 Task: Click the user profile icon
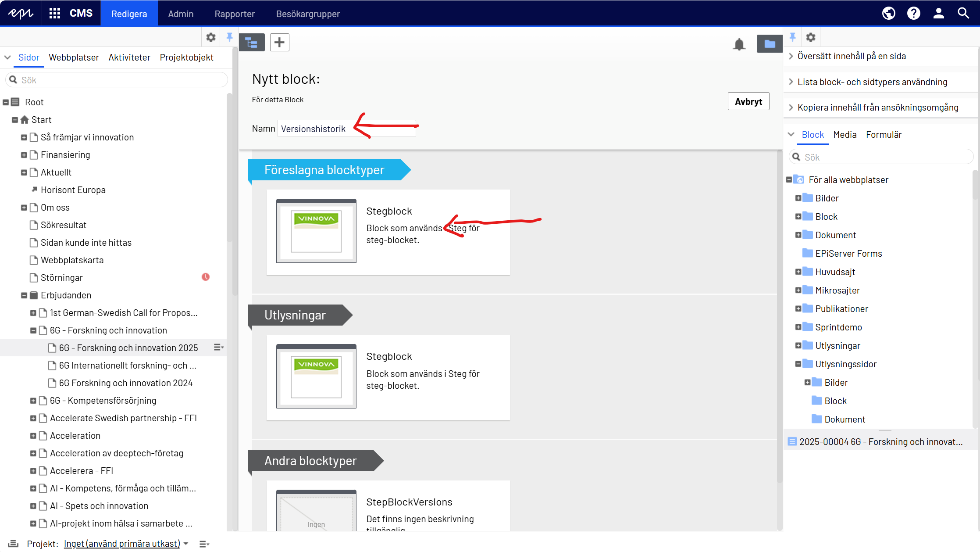[x=938, y=13]
